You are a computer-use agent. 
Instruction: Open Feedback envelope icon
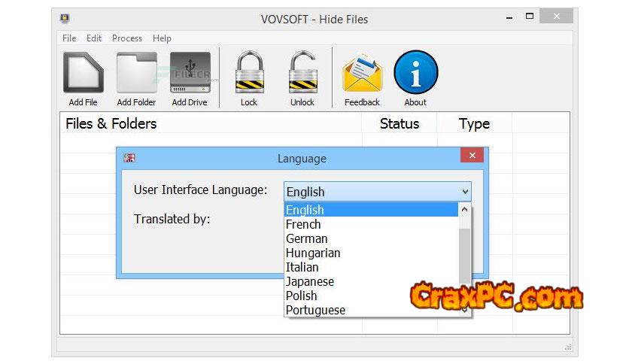(362, 74)
